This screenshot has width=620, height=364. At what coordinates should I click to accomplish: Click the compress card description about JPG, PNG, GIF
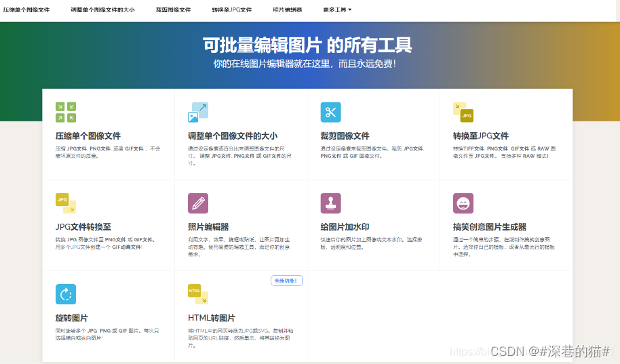coord(108,152)
